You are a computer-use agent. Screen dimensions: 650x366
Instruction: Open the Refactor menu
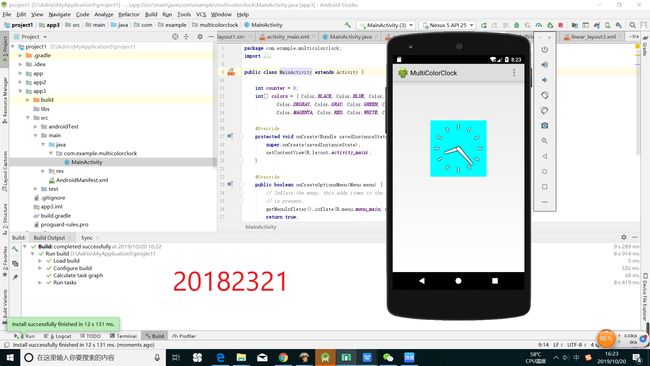click(x=129, y=14)
